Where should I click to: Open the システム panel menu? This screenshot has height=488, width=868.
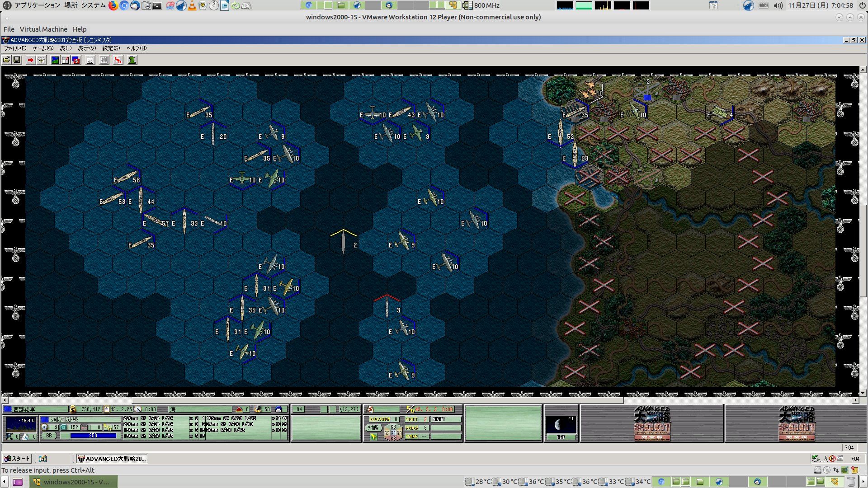click(x=94, y=5)
